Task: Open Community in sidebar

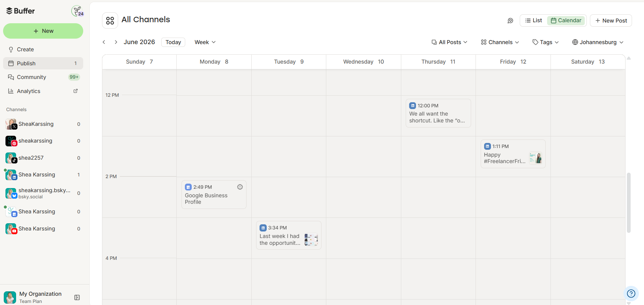Action: [x=43, y=77]
